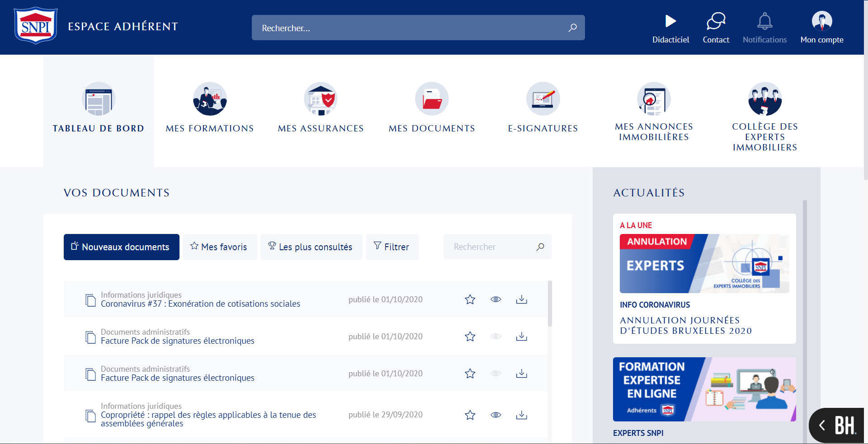The width and height of the screenshot is (868, 444).
Task: Select the Nouveaux documents tab
Action: point(122,247)
